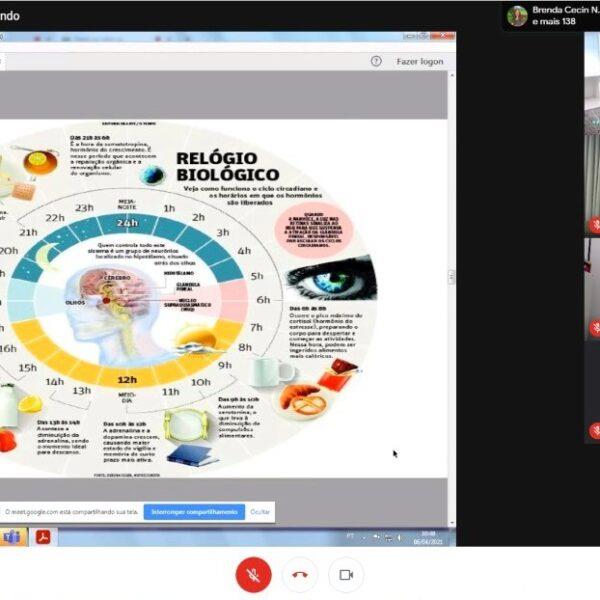Click Brenda Cecin's profile avatar

pos(517,15)
